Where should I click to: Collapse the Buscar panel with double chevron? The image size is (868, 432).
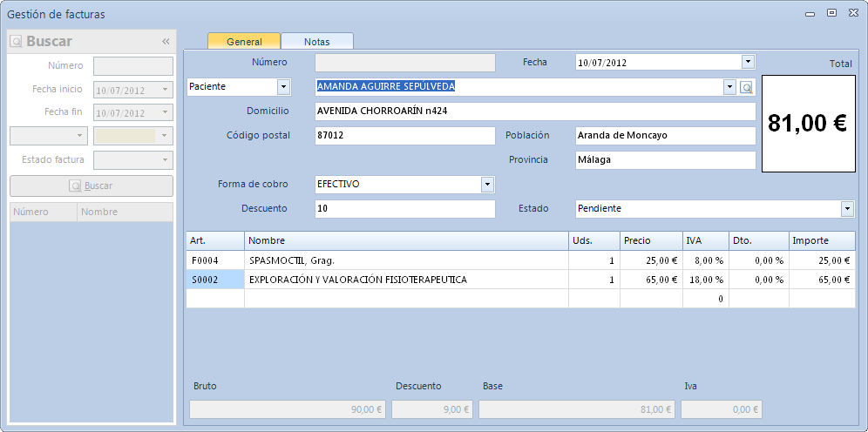(165, 42)
